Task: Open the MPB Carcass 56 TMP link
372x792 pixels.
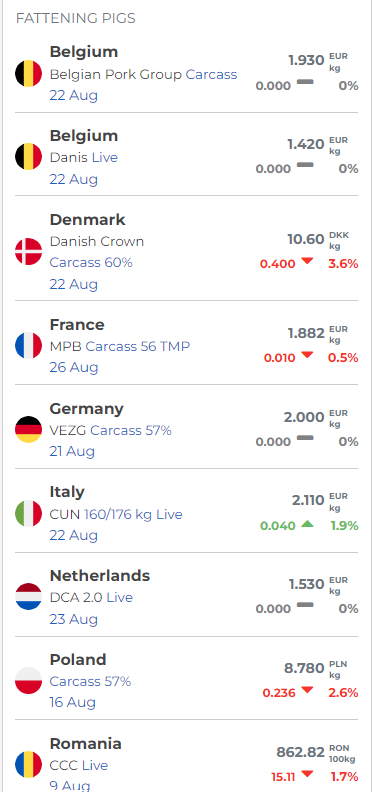Action: (120, 346)
